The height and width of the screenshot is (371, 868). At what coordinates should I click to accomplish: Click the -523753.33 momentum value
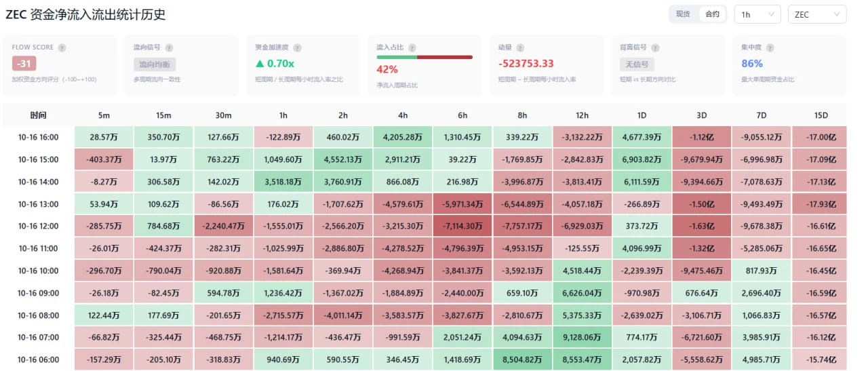tap(526, 64)
